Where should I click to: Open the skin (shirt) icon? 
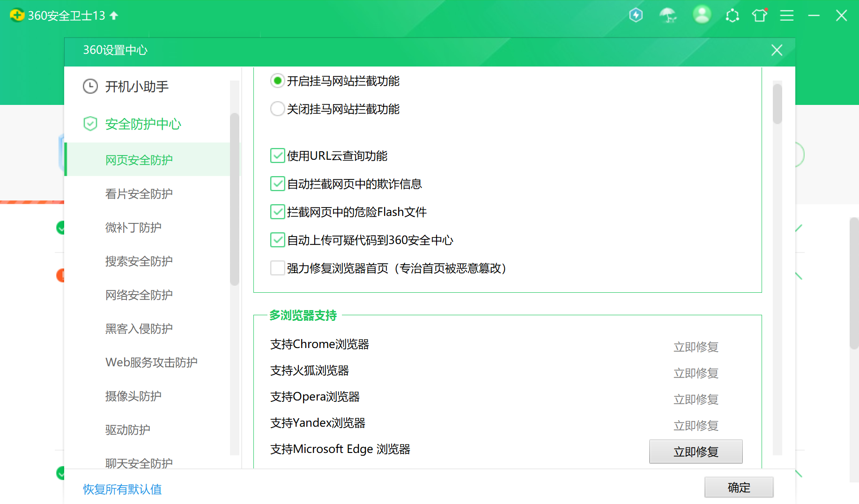[x=760, y=15]
